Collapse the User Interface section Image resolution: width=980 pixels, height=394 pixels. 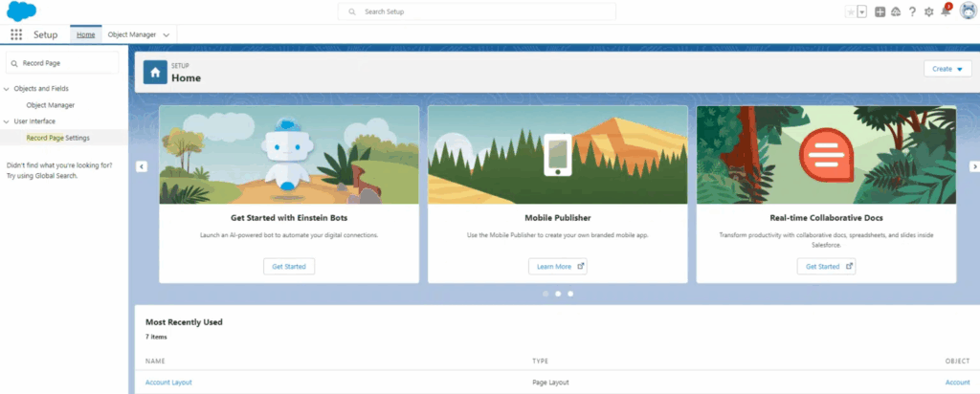(x=7, y=121)
